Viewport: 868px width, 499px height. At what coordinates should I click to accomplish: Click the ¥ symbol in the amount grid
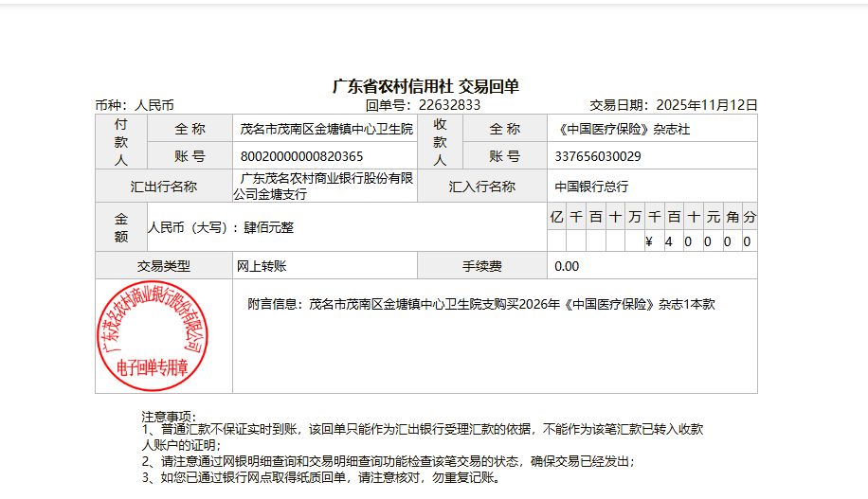649,241
